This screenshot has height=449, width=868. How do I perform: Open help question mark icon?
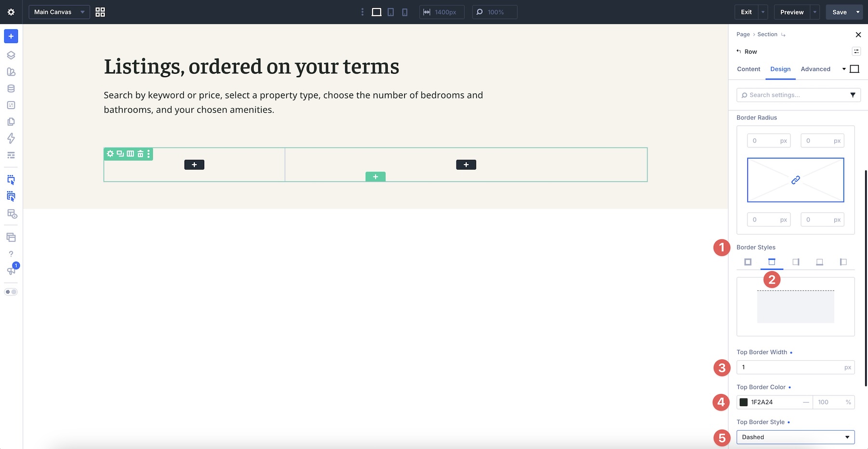(11, 254)
